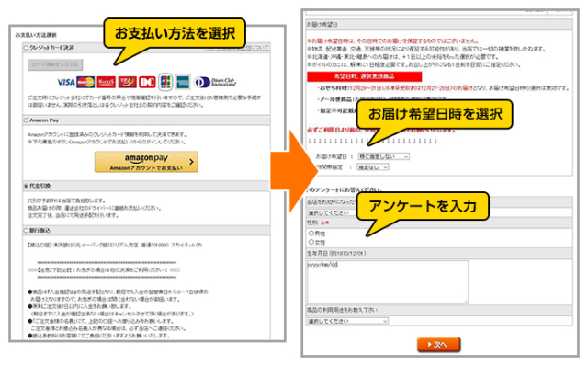Click the MasterCard logo
The height and width of the screenshot is (366, 588).
pos(85,82)
